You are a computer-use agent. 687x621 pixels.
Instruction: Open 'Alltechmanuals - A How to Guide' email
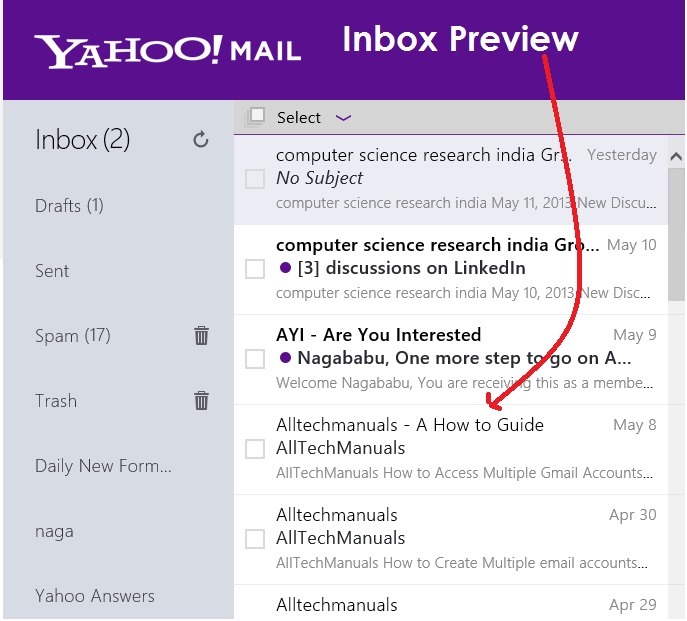coord(451,450)
